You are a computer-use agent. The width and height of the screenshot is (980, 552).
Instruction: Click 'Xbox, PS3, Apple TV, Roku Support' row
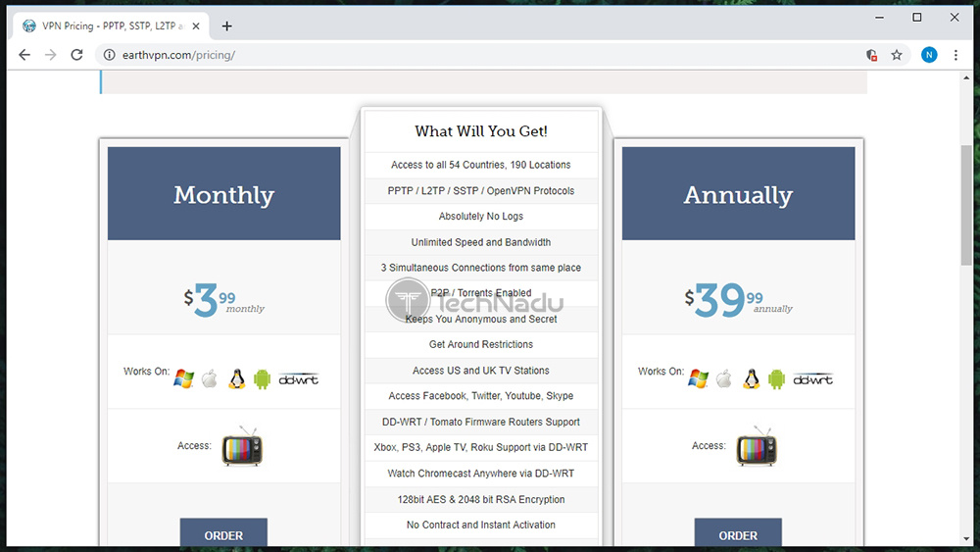click(x=480, y=448)
